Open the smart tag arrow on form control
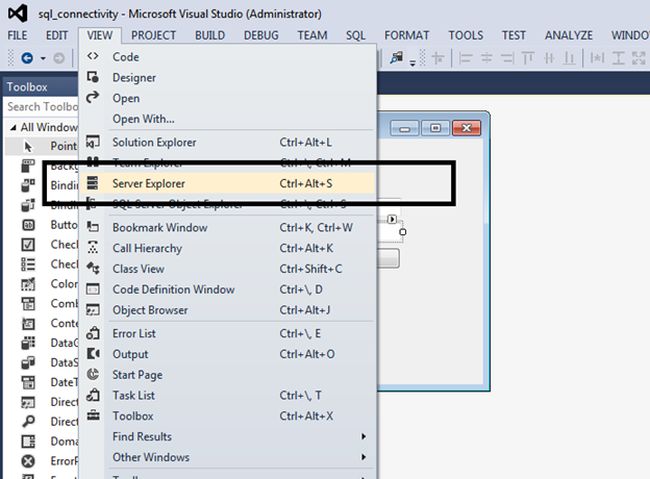The image size is (650, 479). click(392, 219)
